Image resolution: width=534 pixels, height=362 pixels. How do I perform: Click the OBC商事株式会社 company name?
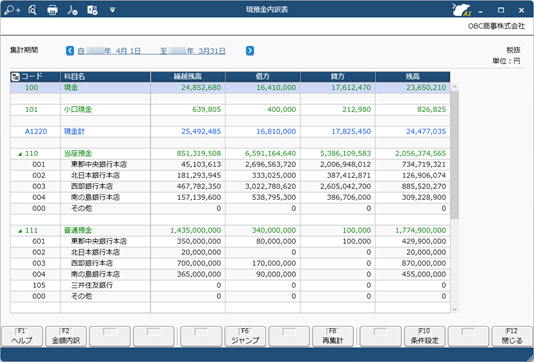tap(496, 26)
